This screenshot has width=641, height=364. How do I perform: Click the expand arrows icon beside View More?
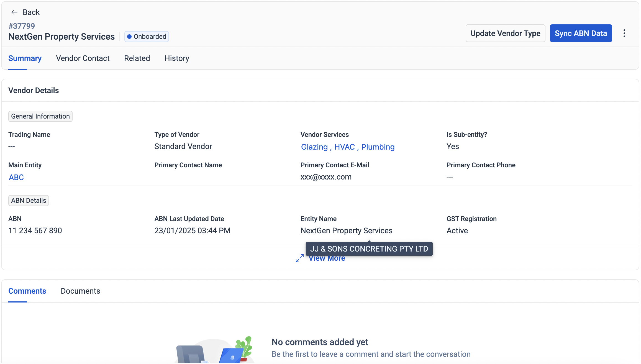(x=299, y=258)
